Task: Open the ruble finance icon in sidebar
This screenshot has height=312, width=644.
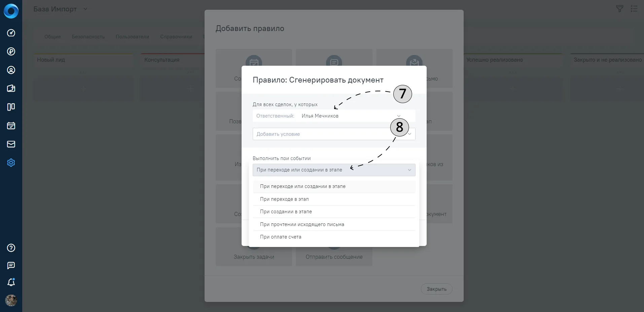Action: (x=11, y=52)
